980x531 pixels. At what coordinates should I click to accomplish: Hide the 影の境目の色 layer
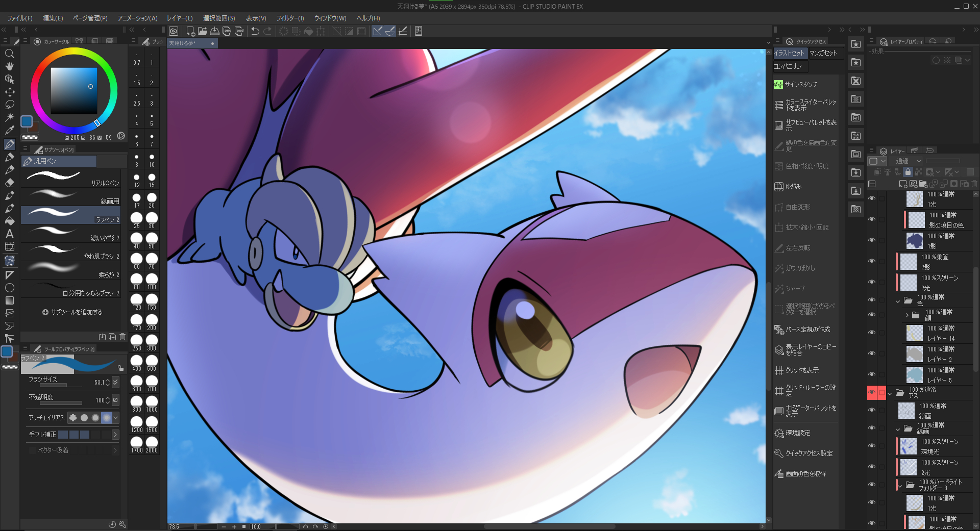click(x=872, y=220)
